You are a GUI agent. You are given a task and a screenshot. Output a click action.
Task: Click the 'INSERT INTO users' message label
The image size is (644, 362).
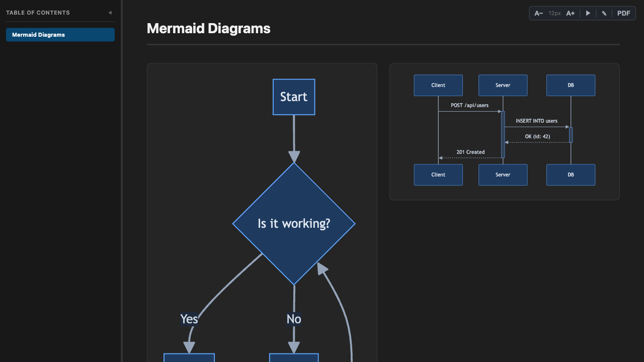[x=536, y=121]
